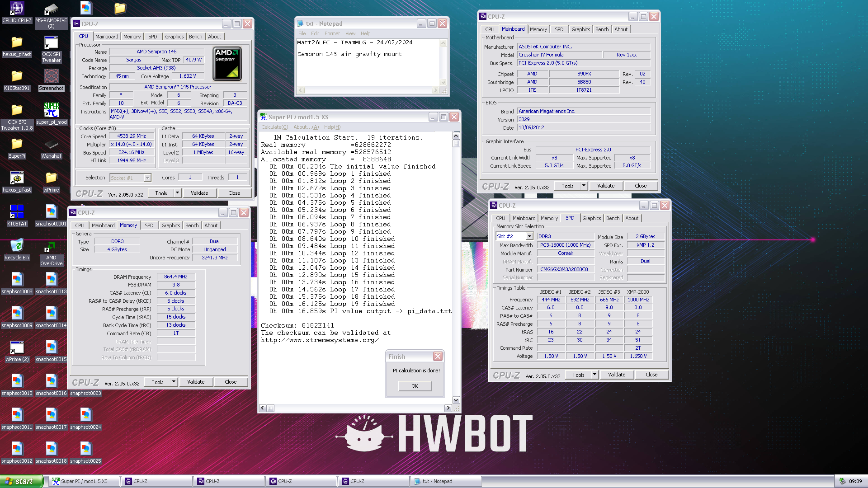Switch to txt - Notepad taskbar button
Image resolution: width=868 pixels, height=488 pixels.
tap(446, 481)
